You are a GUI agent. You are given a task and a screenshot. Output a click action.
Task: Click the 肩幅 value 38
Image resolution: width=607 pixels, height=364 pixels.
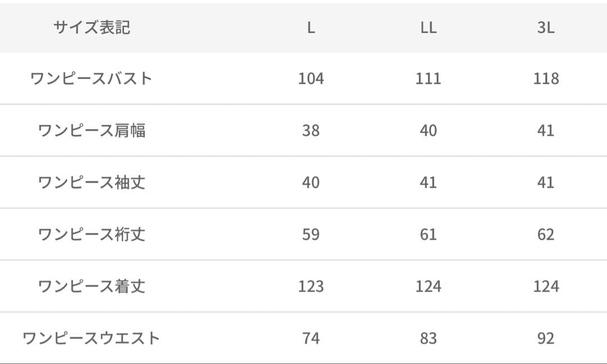coord(311,131)
